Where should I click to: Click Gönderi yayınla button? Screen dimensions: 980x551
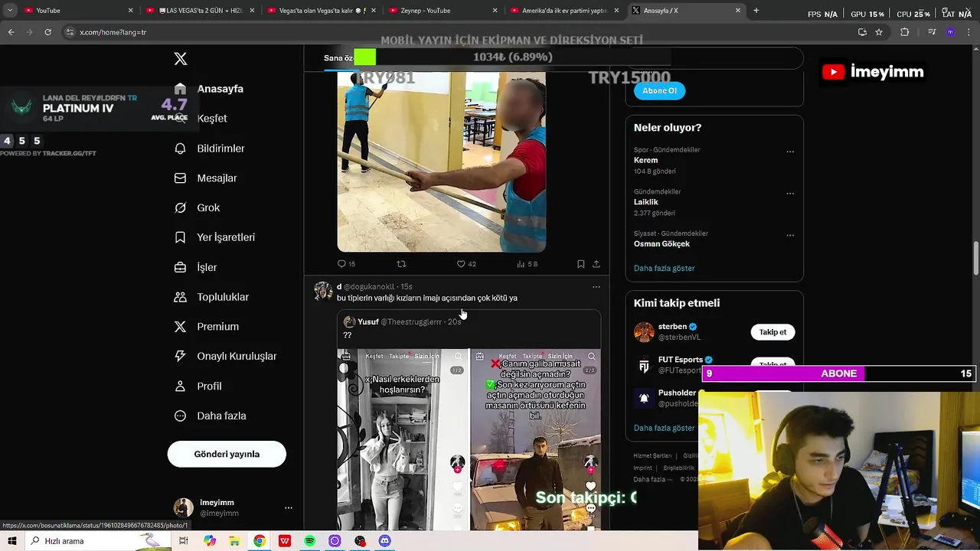pos(227,454)
